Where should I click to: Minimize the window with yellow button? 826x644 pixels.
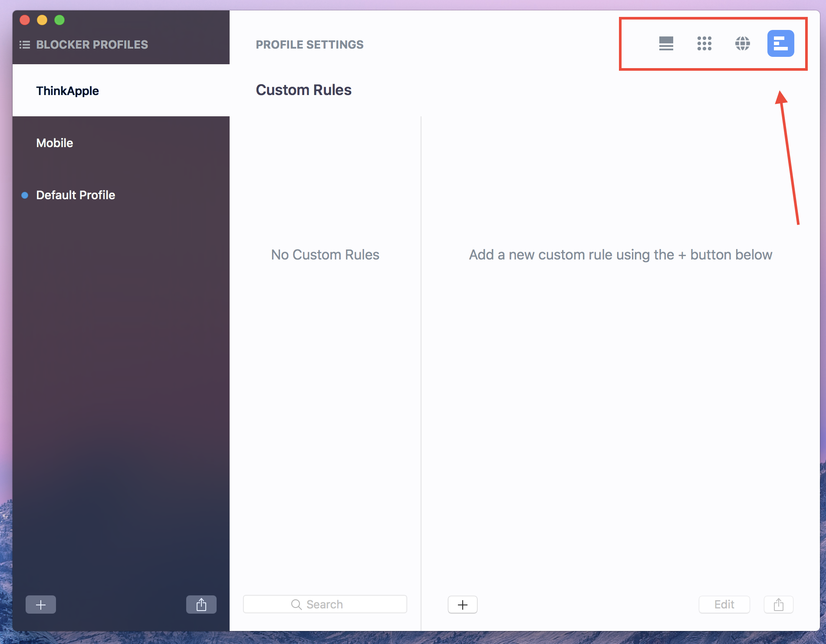pos(42,20)
